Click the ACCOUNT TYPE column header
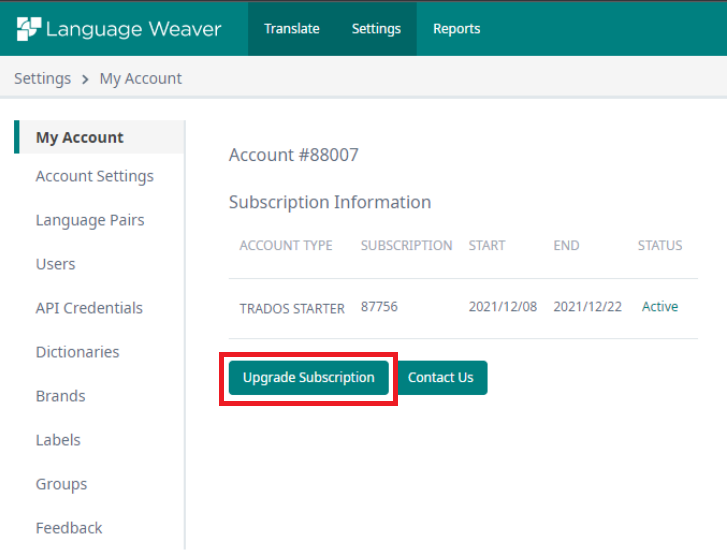Image resolution: width=728 pixels, height=553 pixels. point(286,245)
